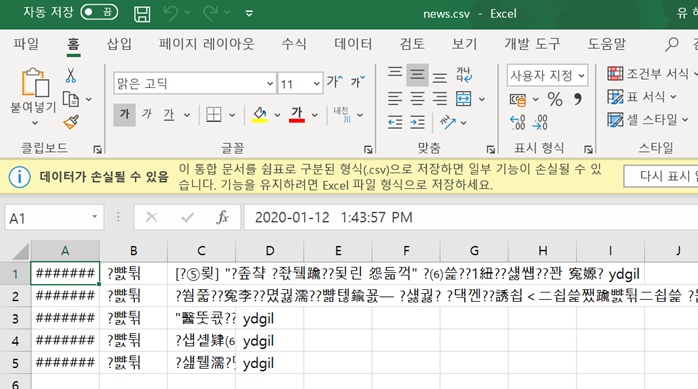The width and height of the screenshot is (698, 389).
Task: Click the Name Box showing A1
Action: [54, 218]
